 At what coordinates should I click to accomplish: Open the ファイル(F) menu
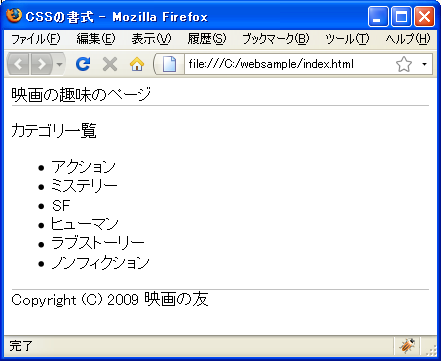pyautogui.click(x=36, y=39)
